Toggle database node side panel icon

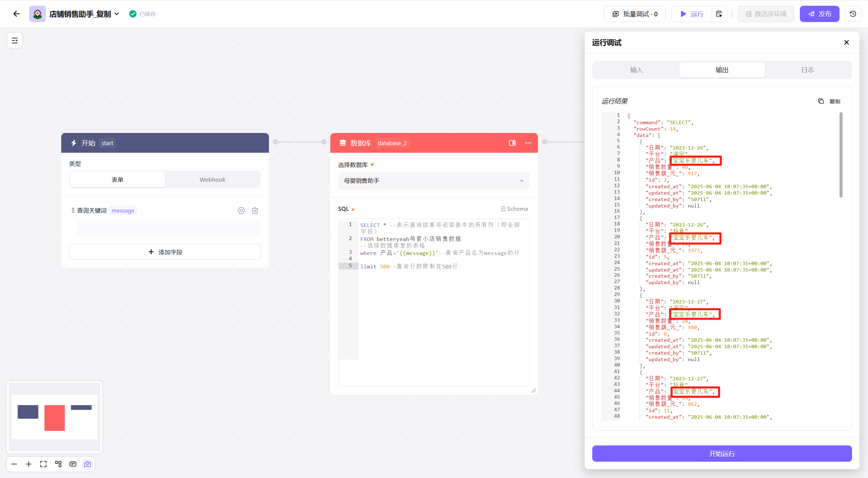[x=512, y=143]
